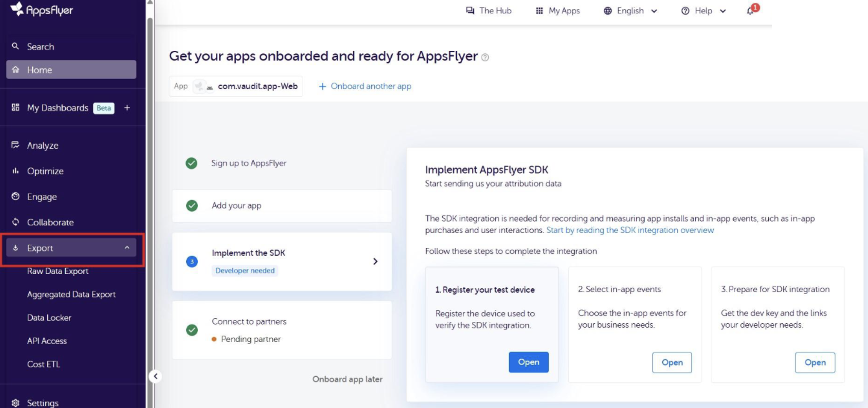The height and width of the screenshot is (408, 868).
Task: Click the Collaborate sync icon
Action: 15,222
